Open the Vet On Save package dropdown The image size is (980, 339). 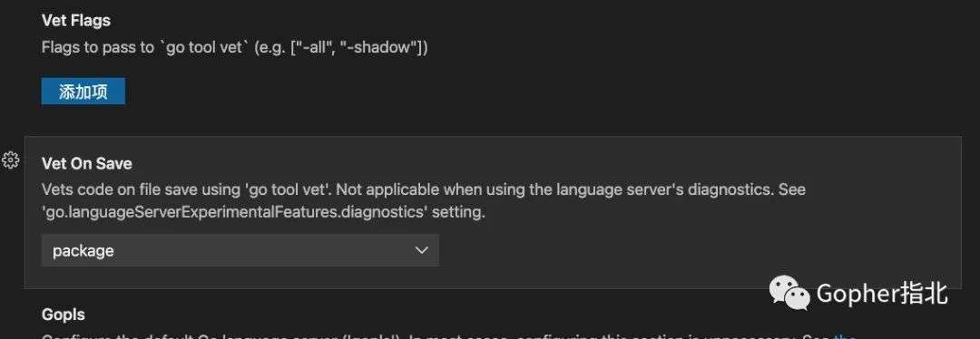click(240, 250)
